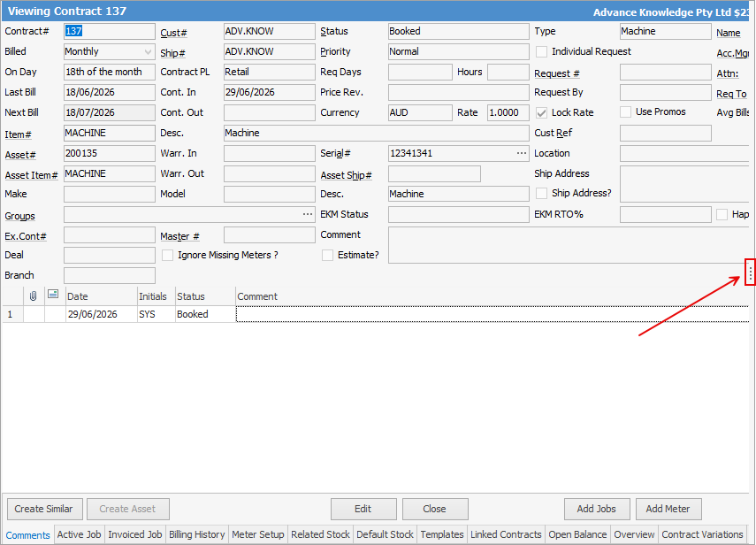Follow the Asset# label link
The width and height of the screenshot is (756, 545).
(x=20, y=155)
